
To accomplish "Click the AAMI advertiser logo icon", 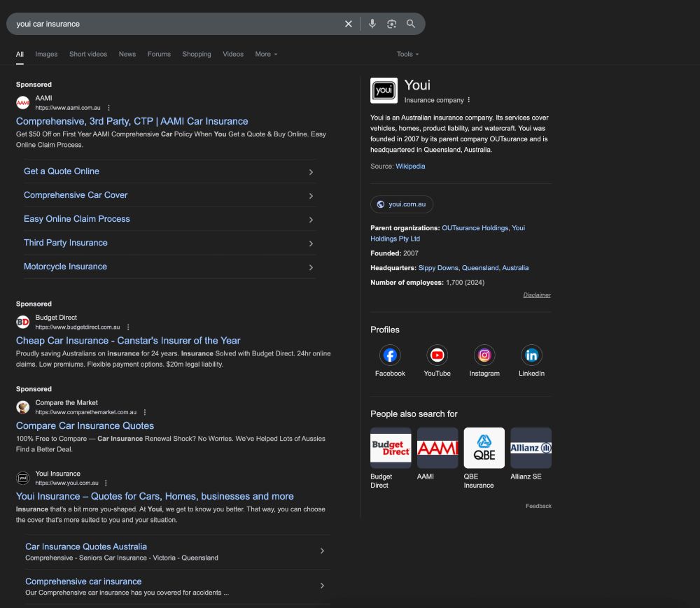I will point(23,103).
